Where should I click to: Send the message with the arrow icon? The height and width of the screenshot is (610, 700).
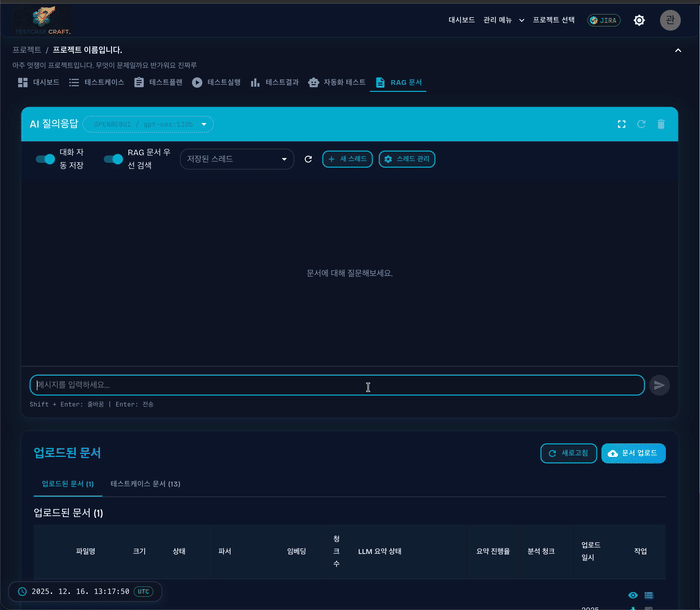click(659, 385)
